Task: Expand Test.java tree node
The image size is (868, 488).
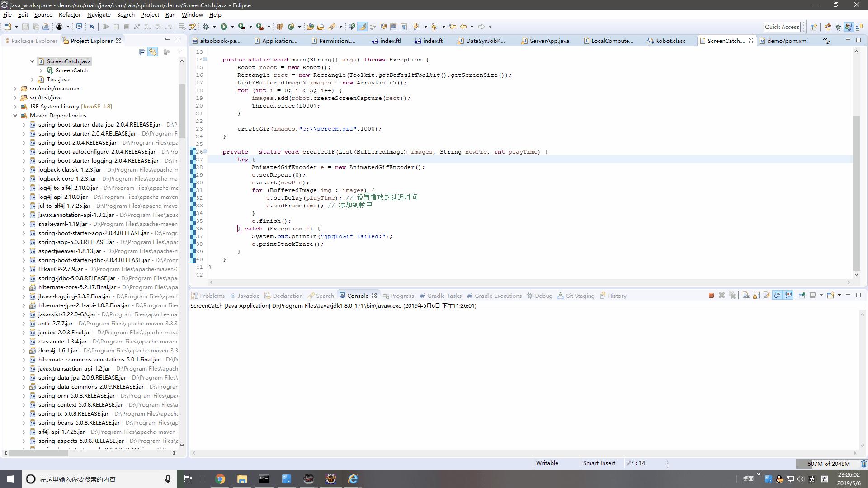Action: coord(32,79)
